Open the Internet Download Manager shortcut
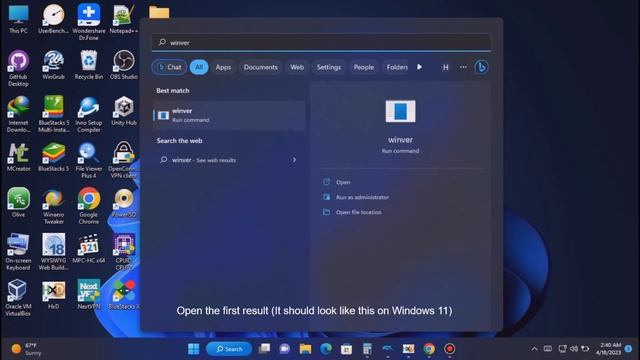This screenshot has width=640, height=360. (18, 114)
